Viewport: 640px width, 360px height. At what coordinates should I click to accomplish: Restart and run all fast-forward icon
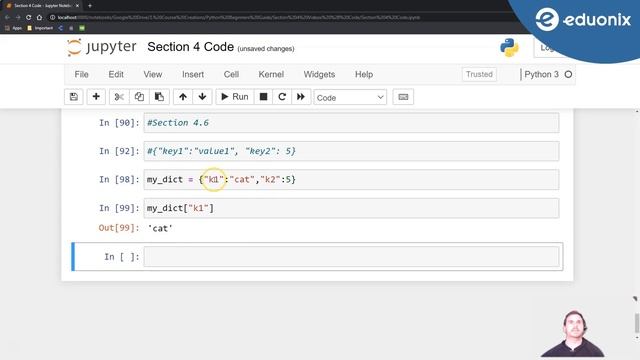pos(301,97)
